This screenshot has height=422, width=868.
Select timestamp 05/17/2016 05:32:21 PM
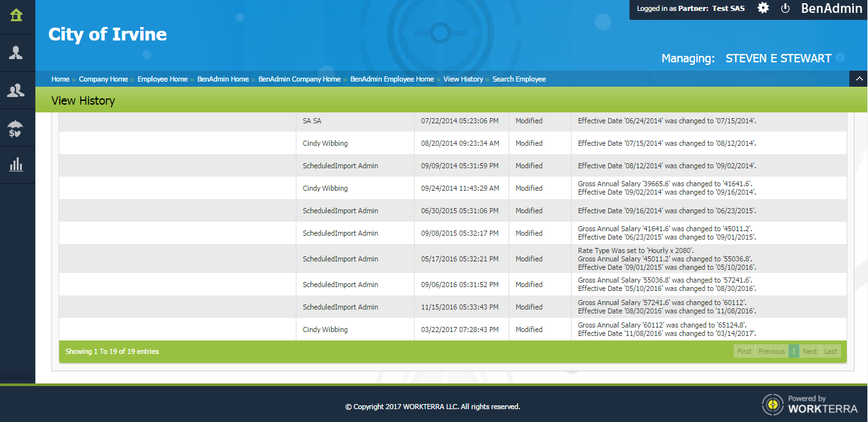point(460,259)
